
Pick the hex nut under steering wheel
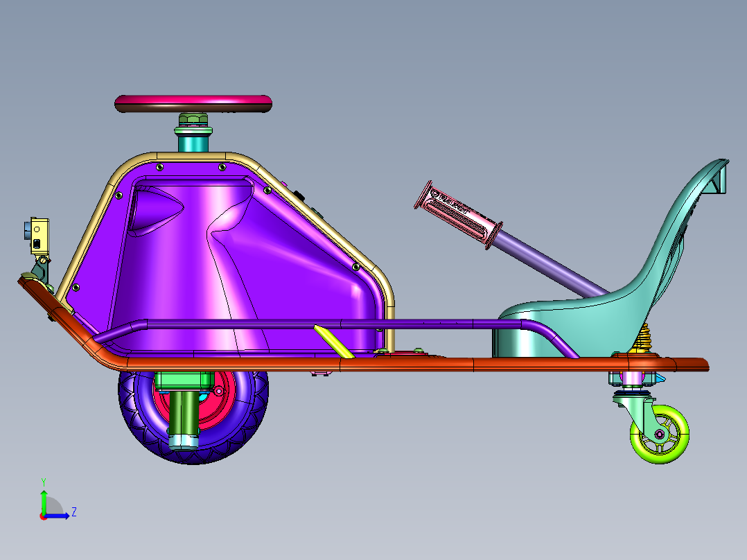pyautogui.click(x=193, y=119)
